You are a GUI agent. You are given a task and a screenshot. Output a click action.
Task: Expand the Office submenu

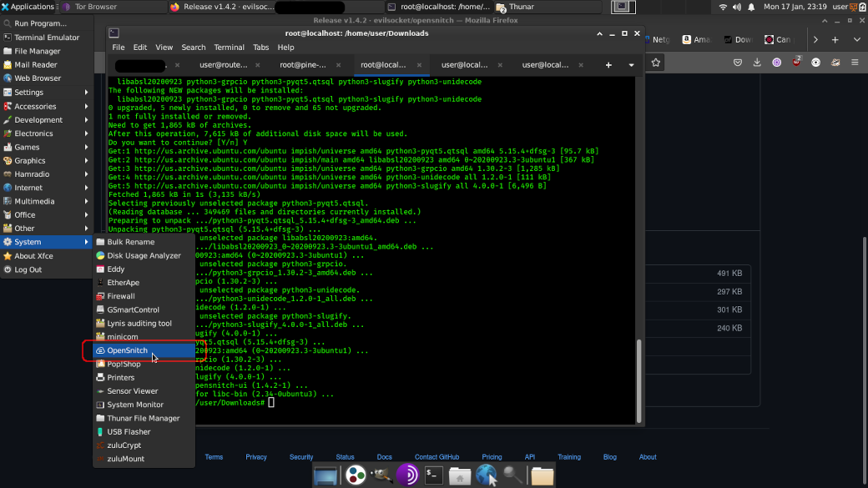(x=47, y=214)
